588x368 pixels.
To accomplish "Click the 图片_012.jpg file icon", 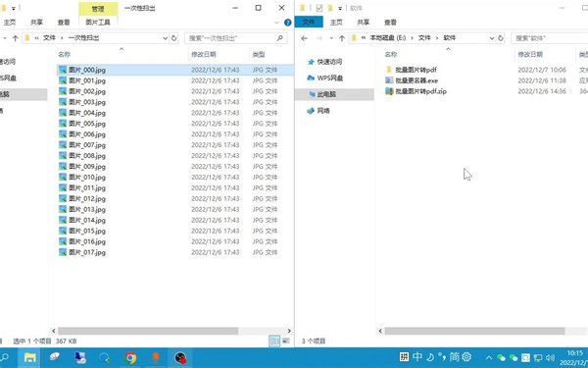I will click(x=63, y=198).
